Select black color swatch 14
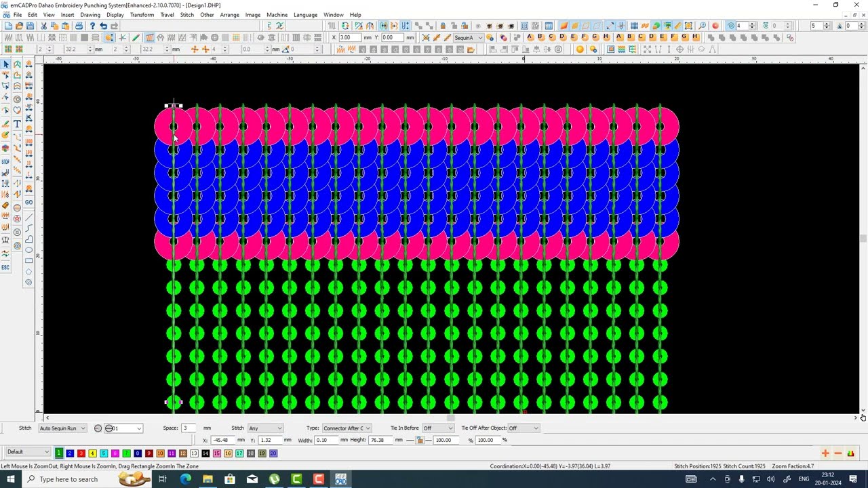 pos(205,453)
